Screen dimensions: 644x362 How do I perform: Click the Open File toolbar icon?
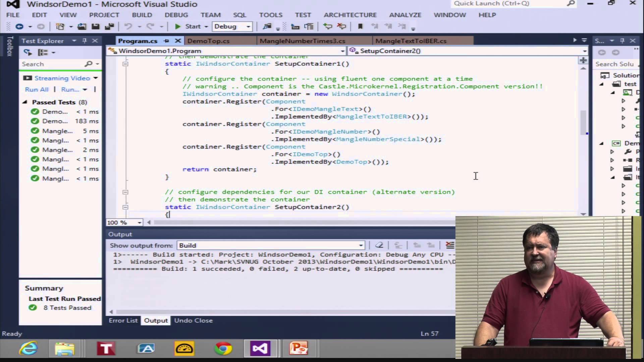[82, 26]
